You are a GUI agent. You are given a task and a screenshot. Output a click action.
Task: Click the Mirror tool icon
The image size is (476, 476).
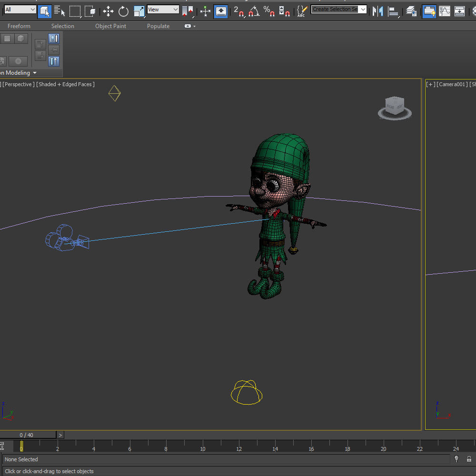click(x=377, y=11)
